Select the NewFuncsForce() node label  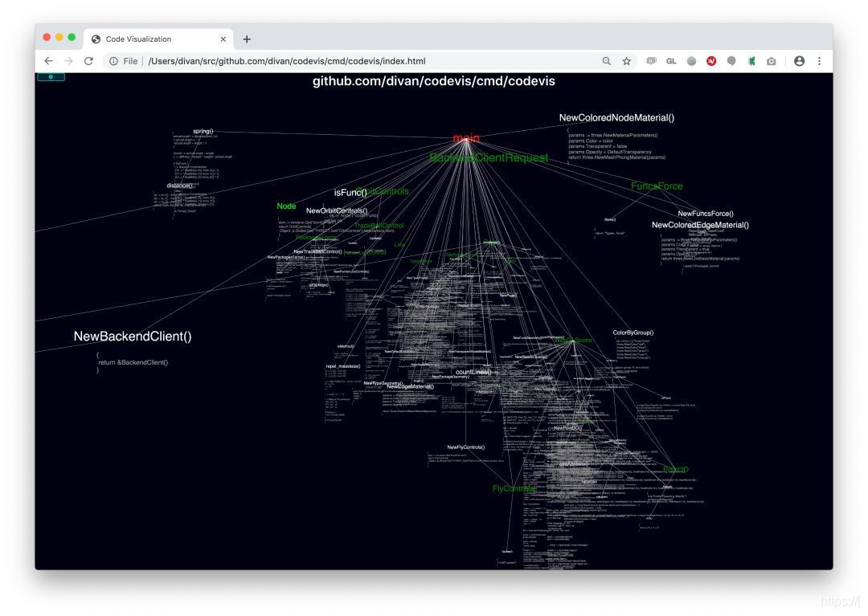coord(706,214)
